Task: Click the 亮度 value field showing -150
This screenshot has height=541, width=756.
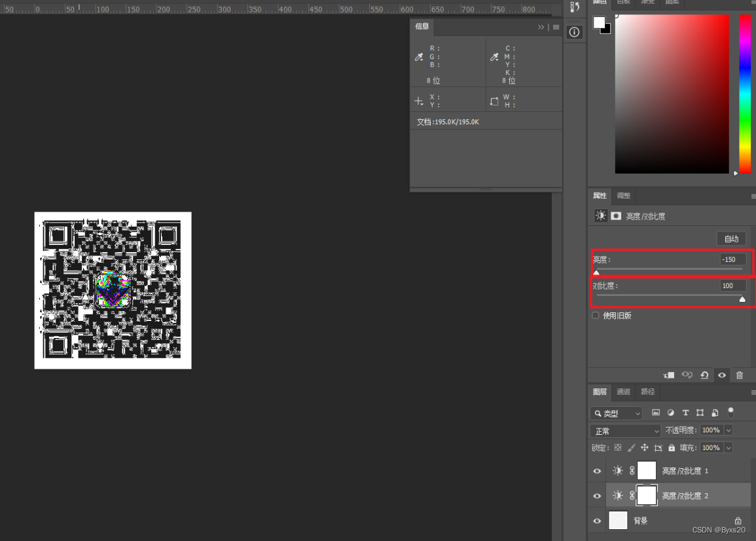Action: click(x=732, y=259)
